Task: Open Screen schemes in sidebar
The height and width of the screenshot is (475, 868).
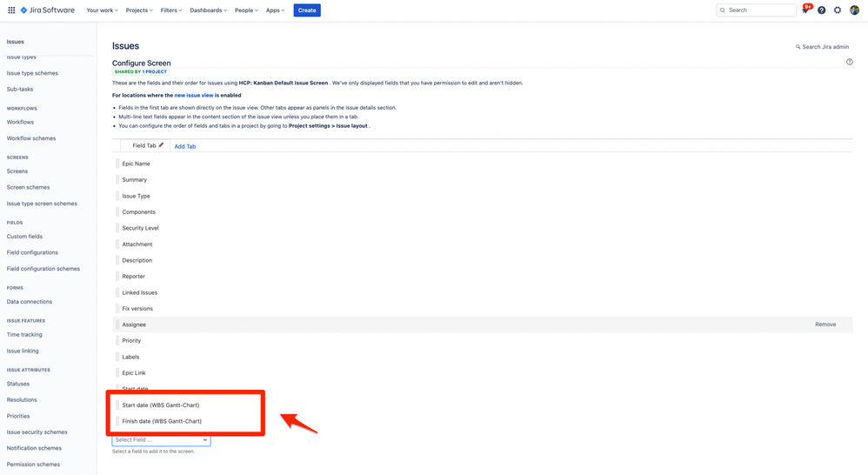Action: 28,187
